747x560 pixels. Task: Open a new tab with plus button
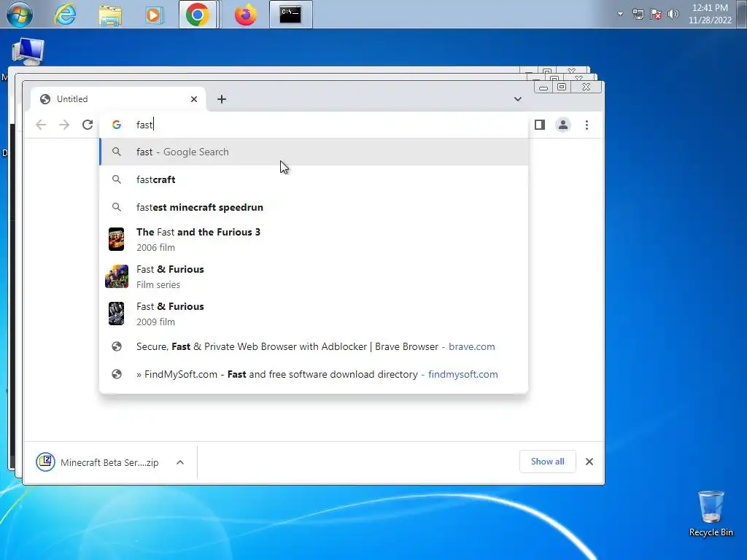coord(222,99)
